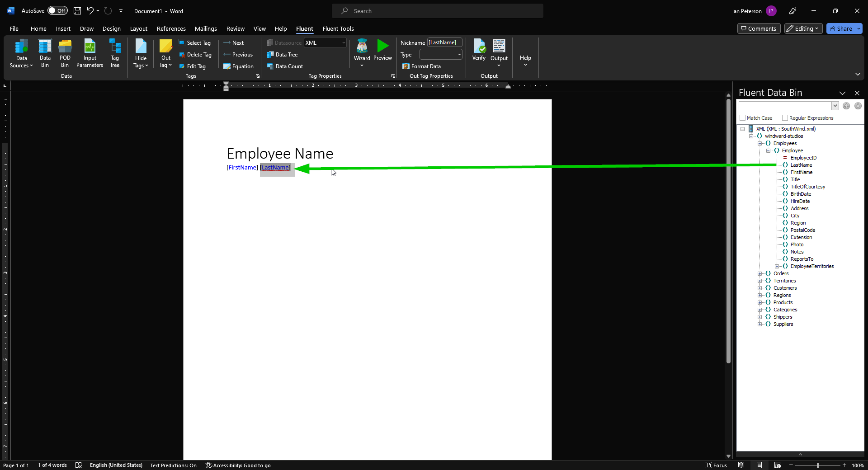This screenshot has height=470, width=868.
Task: Toggle AutoSave switch
Action: 57,11
